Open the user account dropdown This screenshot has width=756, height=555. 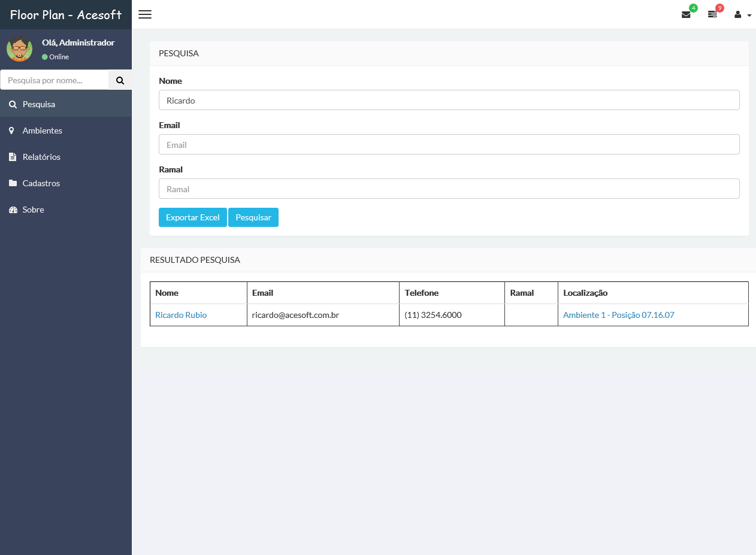[x=743, y=14]
